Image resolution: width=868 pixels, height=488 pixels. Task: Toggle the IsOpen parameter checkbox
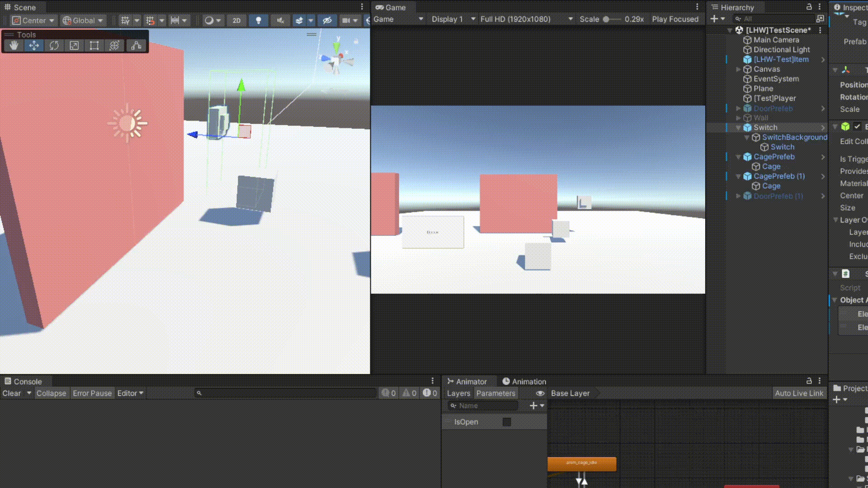tap(507, 422)
